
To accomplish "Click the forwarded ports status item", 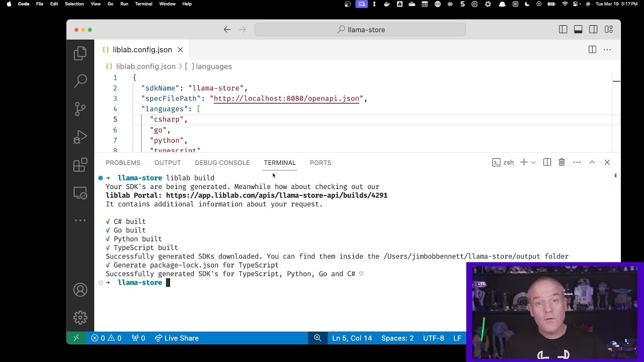I will pos(138,338).
